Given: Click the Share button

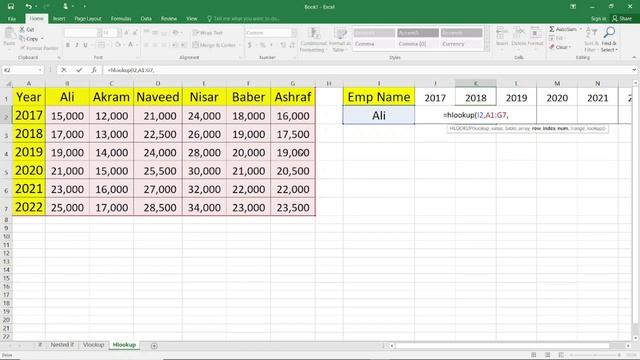Looking at the screenshot, I should click(x=622, y=19).
